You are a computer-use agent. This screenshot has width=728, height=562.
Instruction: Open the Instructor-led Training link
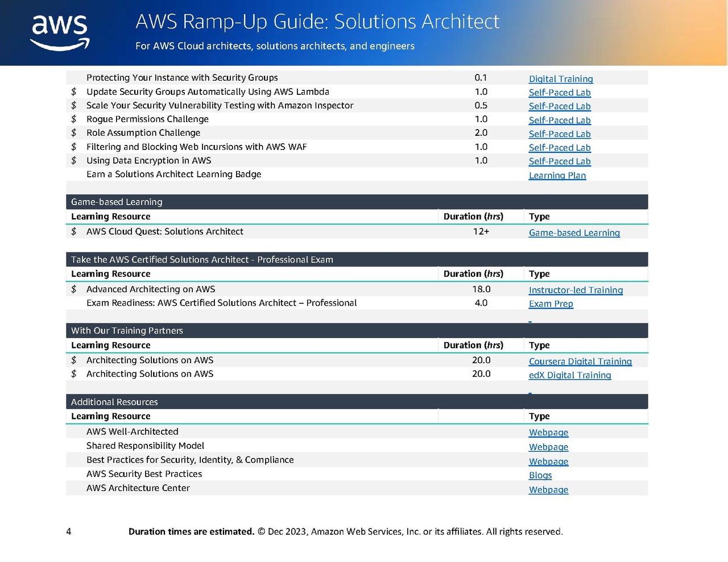click(x=576, y=290)
